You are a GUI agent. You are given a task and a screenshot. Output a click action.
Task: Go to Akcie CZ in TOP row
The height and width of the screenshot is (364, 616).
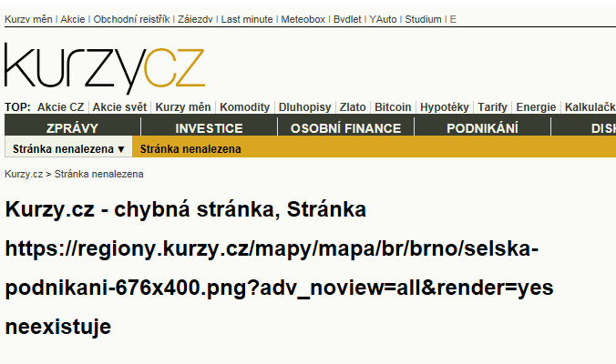pos(60,107)
